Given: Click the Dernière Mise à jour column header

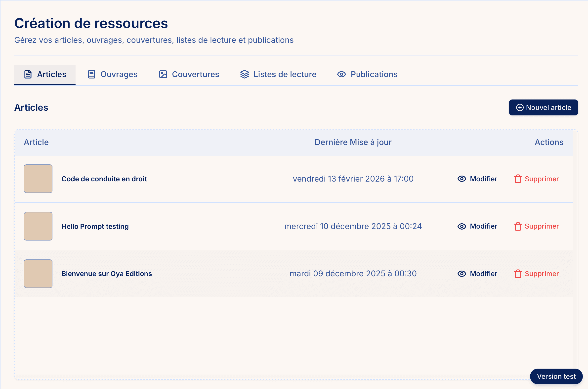Looking at the screenshot, I should 353,142.
